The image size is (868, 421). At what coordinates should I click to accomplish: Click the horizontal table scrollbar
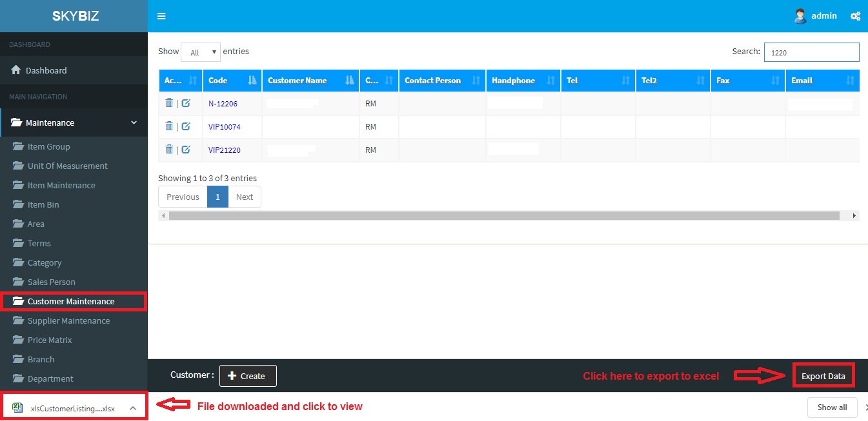coord(503,216)
